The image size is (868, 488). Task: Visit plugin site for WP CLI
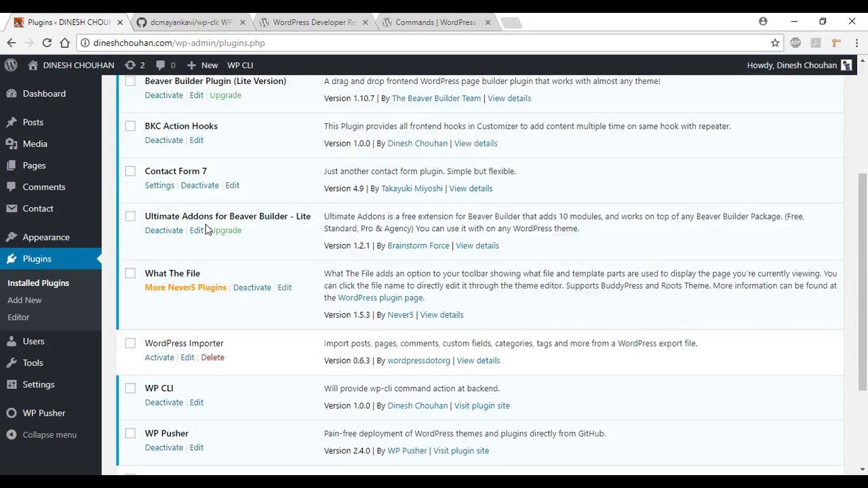pyautogui.click(x=481, y=405)
